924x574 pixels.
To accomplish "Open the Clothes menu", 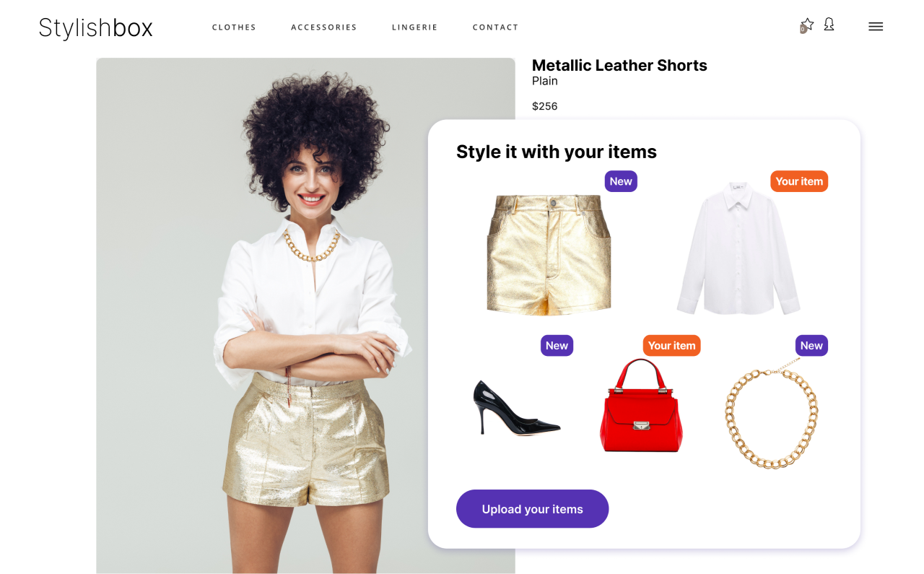I will coord(234,27).
